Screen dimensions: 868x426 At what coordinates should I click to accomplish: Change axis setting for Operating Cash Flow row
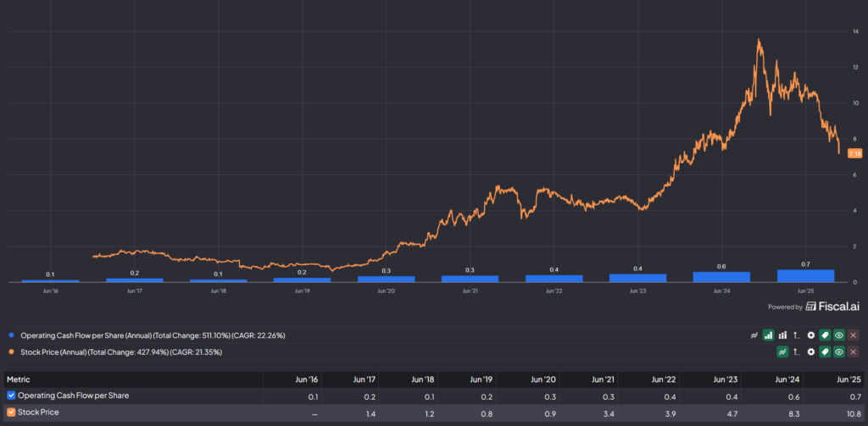click(x=797, y=335)
